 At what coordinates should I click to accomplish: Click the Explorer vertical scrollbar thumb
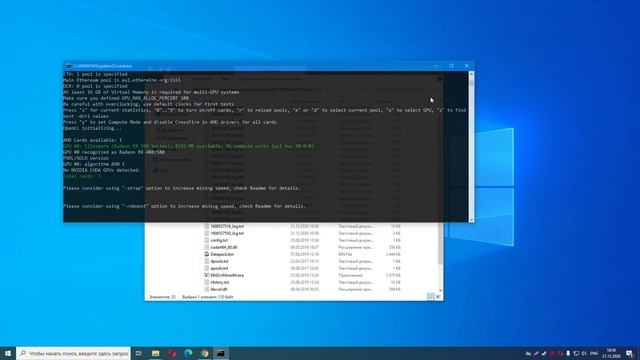tap(440, 244)
